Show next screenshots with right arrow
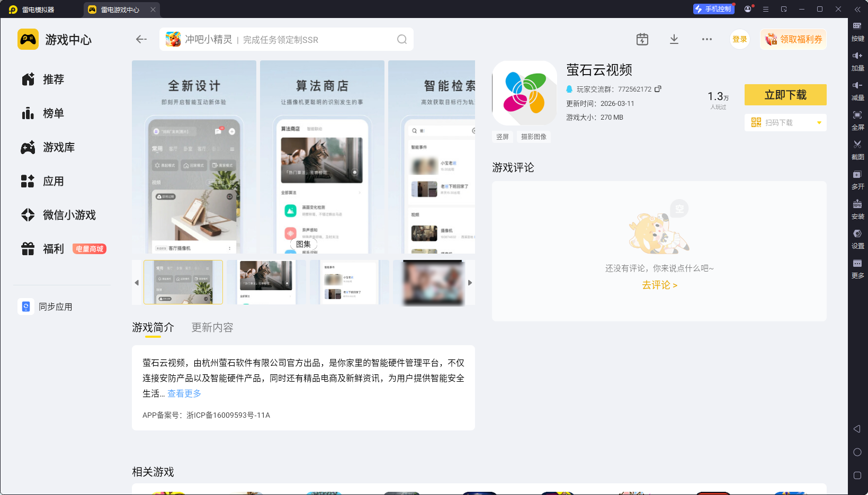This screenshot has width=868, height=495. (x=470, y=283)
